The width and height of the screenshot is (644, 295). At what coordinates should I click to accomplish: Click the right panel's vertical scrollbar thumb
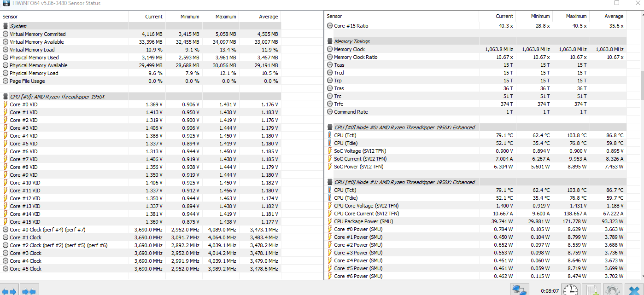click(641, 85)
